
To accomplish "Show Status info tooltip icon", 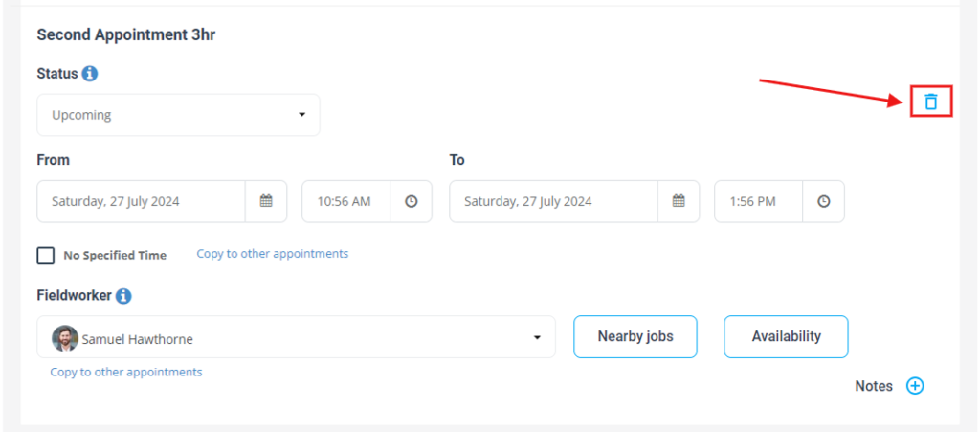I will coord(90,74).
